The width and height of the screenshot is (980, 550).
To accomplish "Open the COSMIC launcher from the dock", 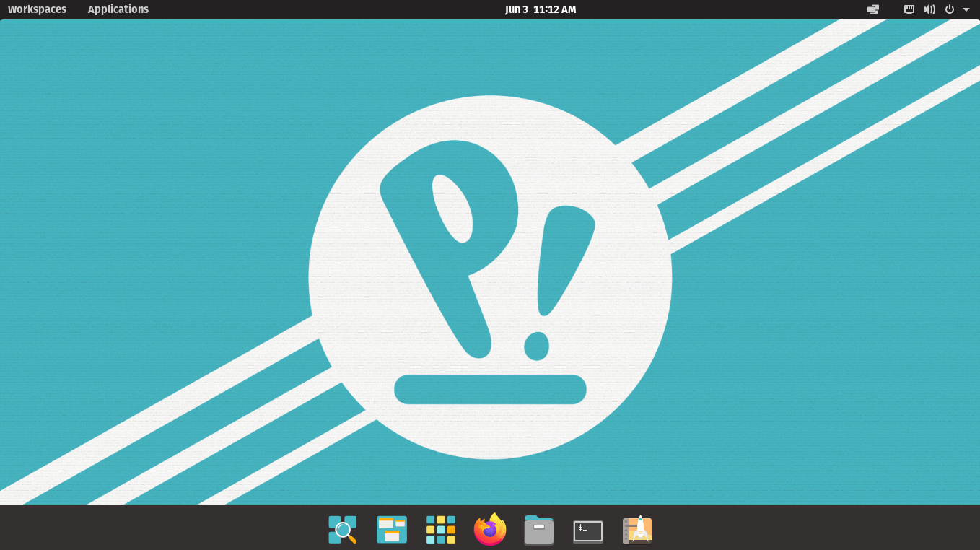I will pos(342,529).
